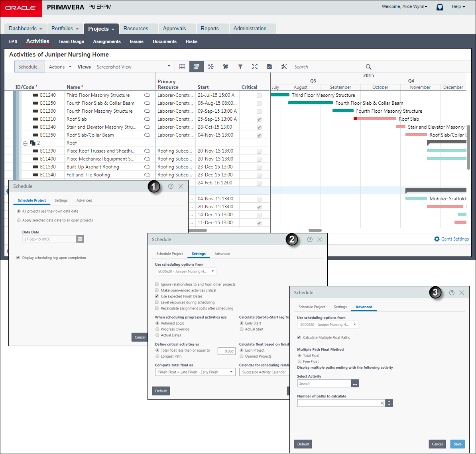Image resolution: width=476 pixels, height=454 pixels.
Task: Open Settings tab in Schedule Project dialog
Action: (x=61, y=200)
